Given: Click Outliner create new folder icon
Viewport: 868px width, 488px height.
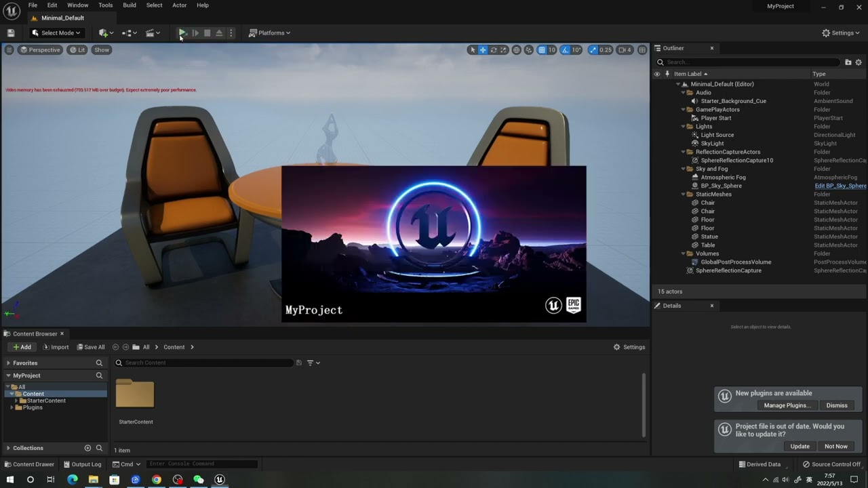Looking at the screenshot, I should click(848, 62).
